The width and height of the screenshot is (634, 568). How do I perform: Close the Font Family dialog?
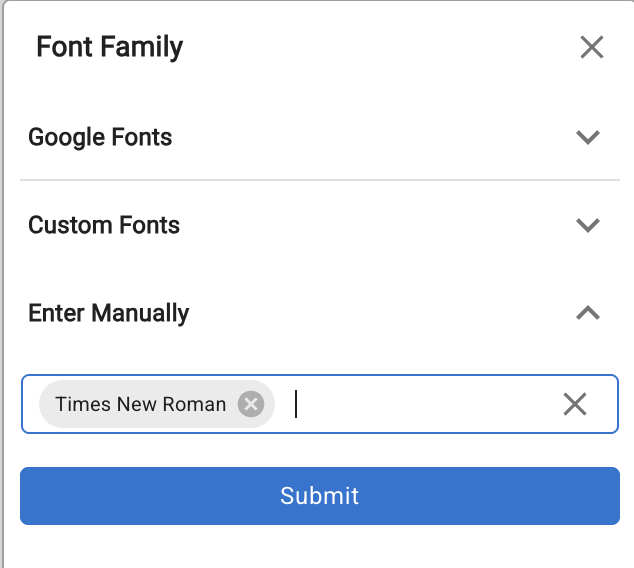point(592,47)
